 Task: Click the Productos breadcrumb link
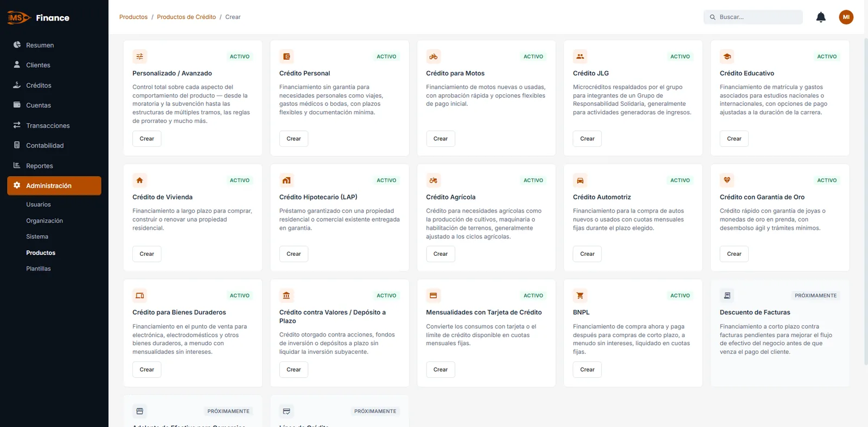tap(133, 17)
